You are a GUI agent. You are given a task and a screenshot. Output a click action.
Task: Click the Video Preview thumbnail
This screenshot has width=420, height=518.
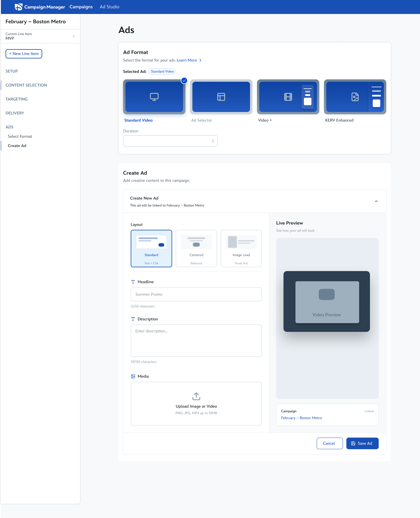(327, 302)
